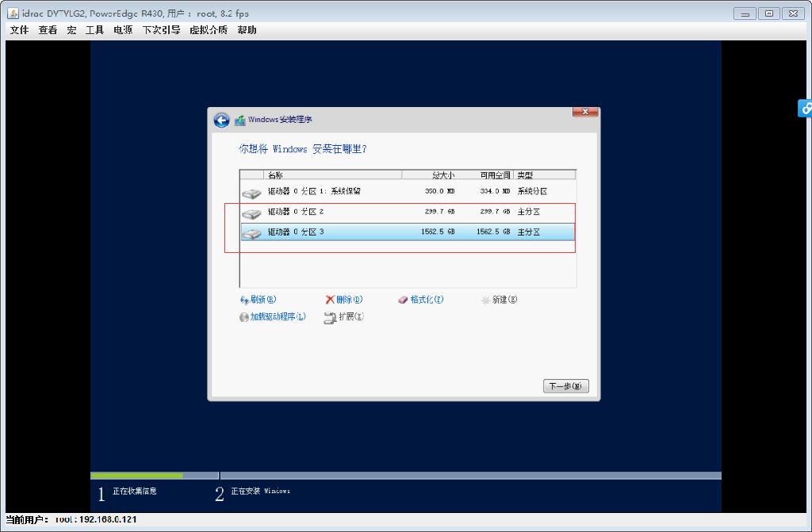Click the drive icon beside 系统保留 partition
The height and width of the screenshot is (532, 812).
coord(252,191)
